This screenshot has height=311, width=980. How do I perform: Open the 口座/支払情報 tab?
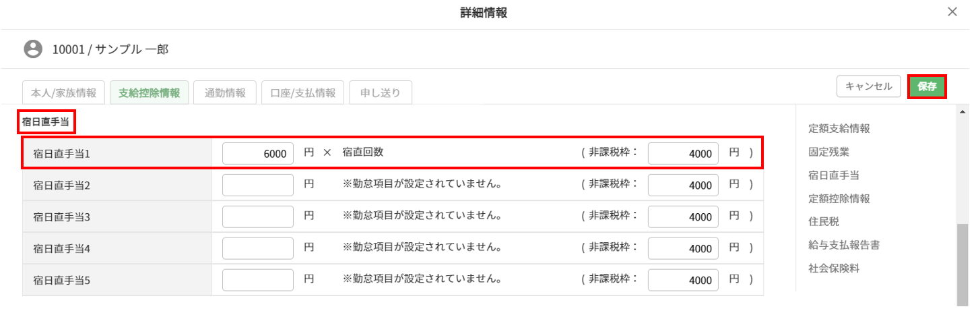tap(303, 93)
